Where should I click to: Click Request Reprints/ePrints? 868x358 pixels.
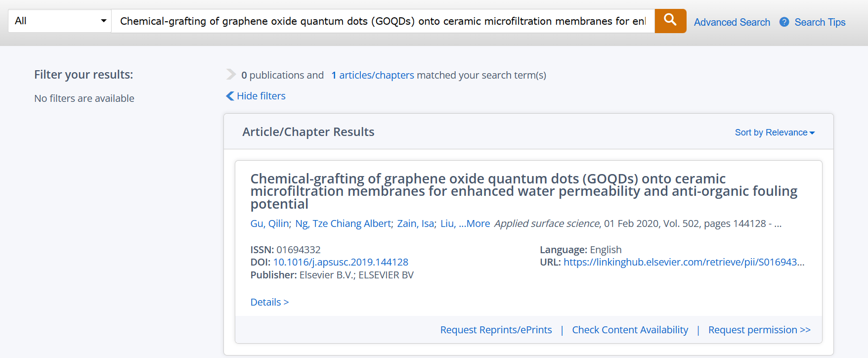pyautogui.click(x=496, y=330)
